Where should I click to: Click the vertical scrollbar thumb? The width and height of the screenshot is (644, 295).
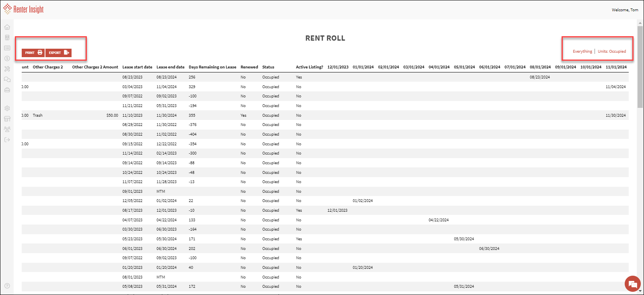click(640, 67)
